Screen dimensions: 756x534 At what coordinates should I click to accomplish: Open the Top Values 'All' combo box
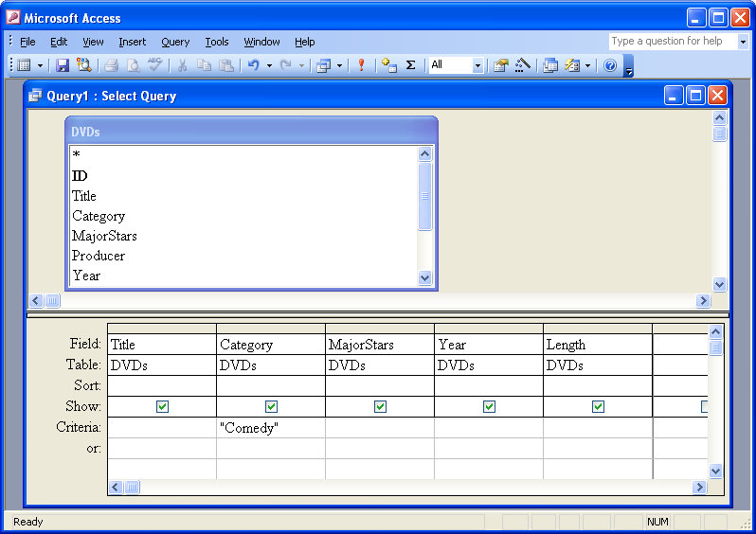[x=456, y=65]
